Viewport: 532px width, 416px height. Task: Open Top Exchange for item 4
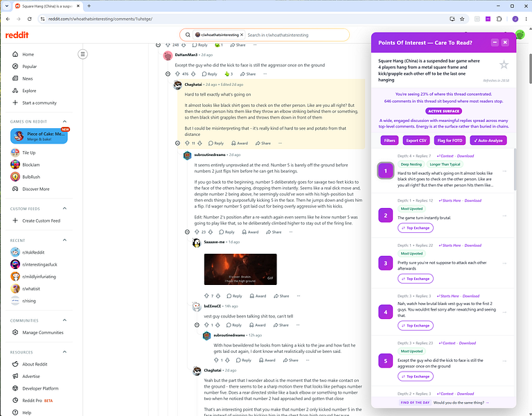[416, 325]
